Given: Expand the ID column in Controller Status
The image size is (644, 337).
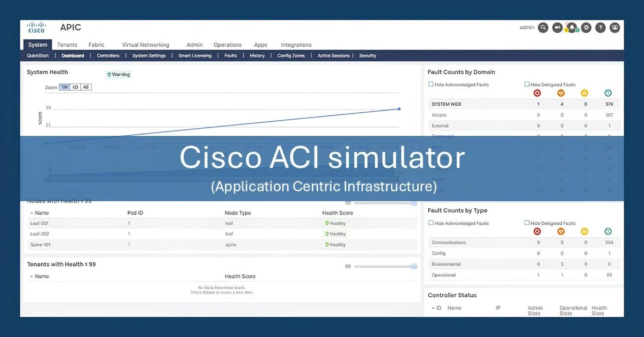Looking at the screenshot, I should tap(438, 307).
